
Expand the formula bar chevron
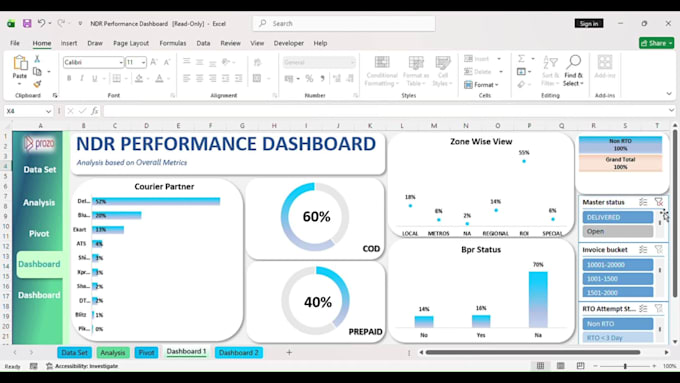(x=671, y=111)
